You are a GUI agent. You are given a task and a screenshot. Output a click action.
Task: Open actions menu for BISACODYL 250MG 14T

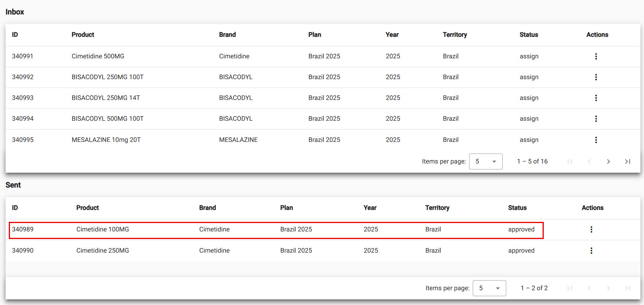coord(596,98)
